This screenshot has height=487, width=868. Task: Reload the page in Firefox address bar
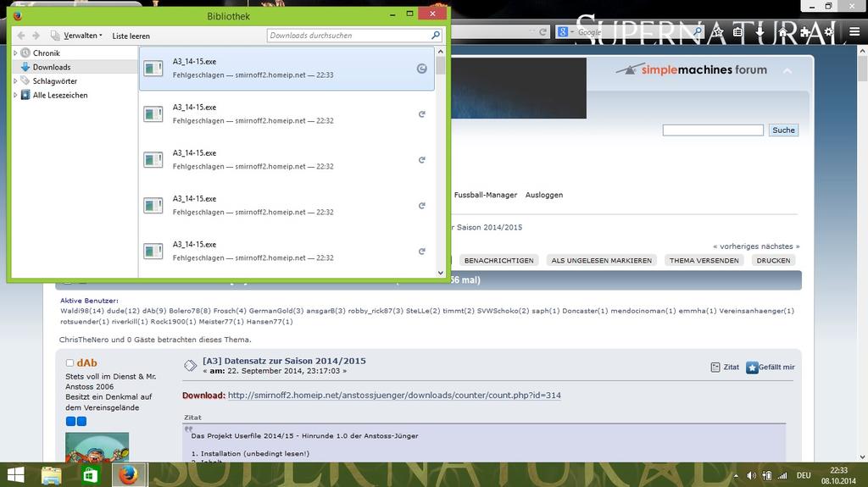click(x=543, y=32)
